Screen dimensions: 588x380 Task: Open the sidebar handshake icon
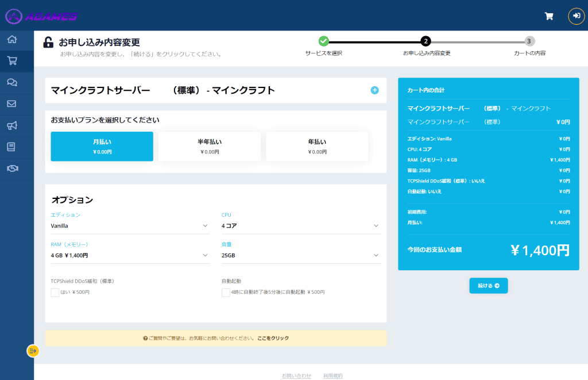[13, 168]
